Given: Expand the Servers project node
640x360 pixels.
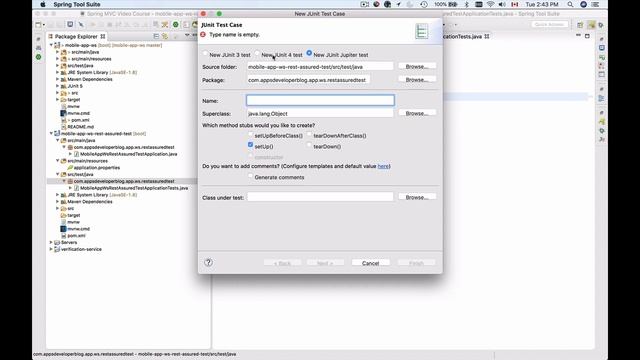Looking at the screenshot, I should [x=51, y=242].
